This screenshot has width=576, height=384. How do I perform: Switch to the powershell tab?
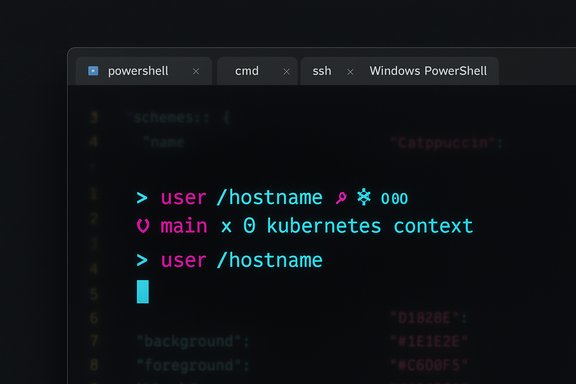point(144,71)
